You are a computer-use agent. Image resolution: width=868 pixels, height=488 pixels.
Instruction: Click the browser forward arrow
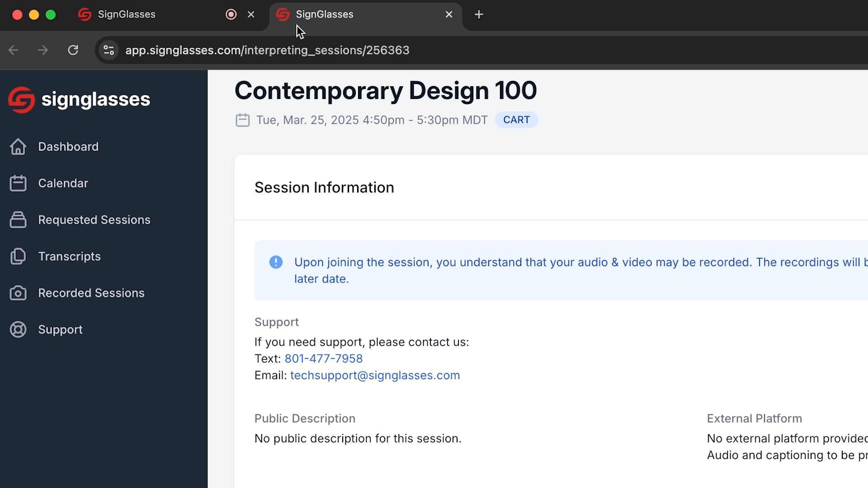43,50
